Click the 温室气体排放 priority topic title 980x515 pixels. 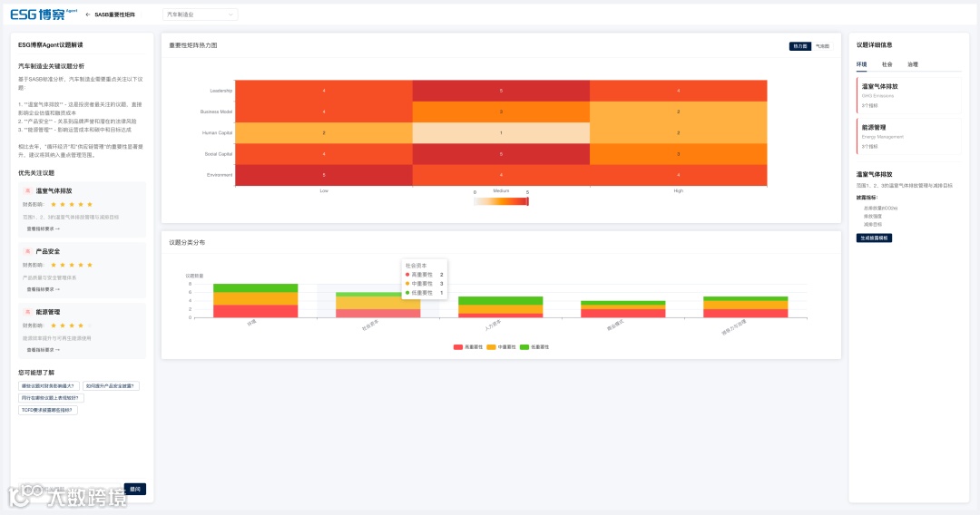pyautogui.click(x=54, y=191)
